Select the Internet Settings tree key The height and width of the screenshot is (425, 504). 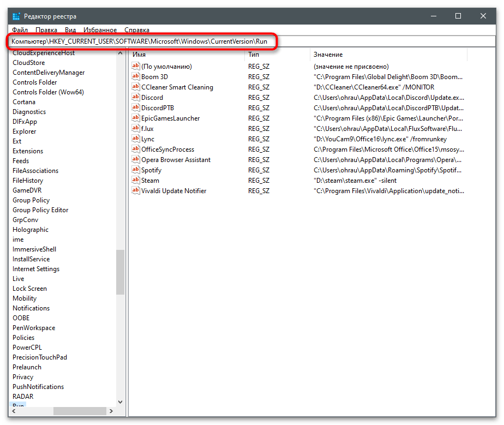tap(36, 269)
